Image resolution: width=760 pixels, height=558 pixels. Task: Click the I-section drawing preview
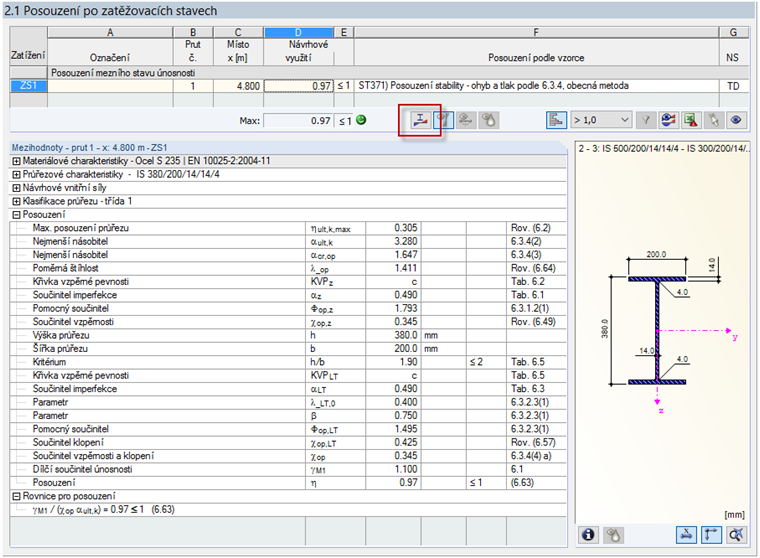(x=658, y=331)
